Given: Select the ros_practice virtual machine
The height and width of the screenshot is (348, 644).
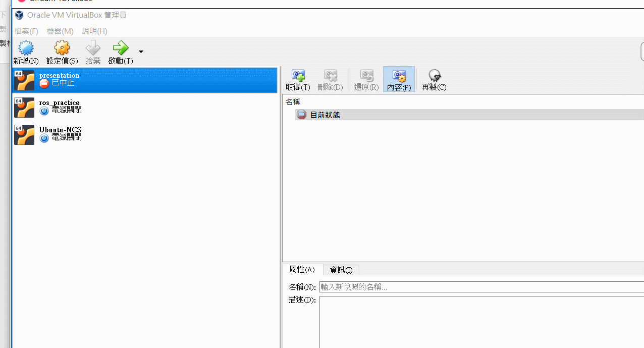Looking at the screenshot, I should click(x=145, y=107).
